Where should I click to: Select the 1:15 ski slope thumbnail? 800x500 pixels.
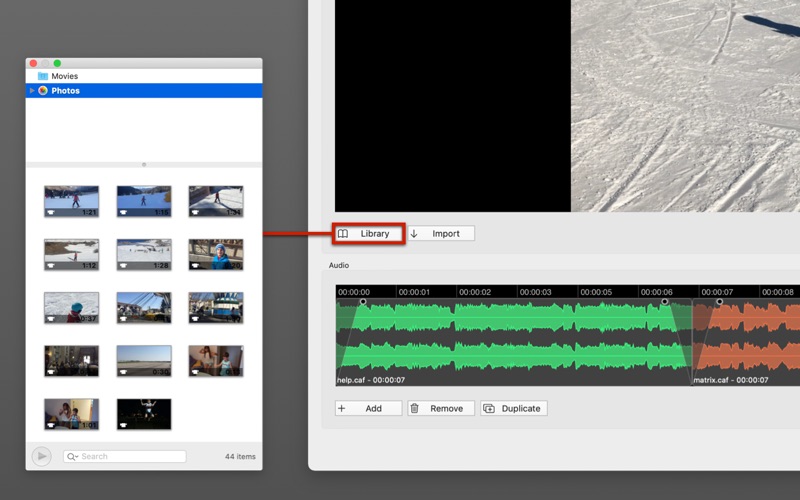(x=144, y=202)
